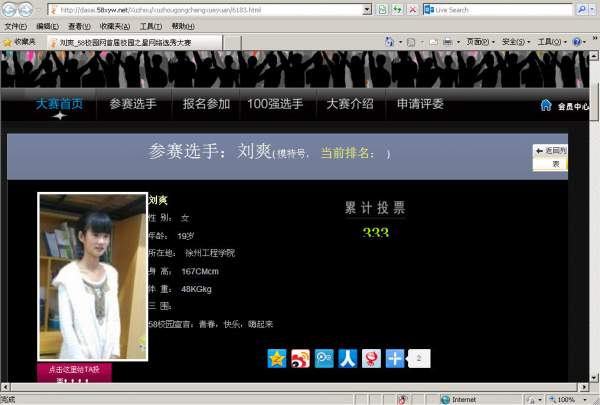Screen dimensions: 600x405
Task: Show more command bar items via » chevron
Action: 595,38
